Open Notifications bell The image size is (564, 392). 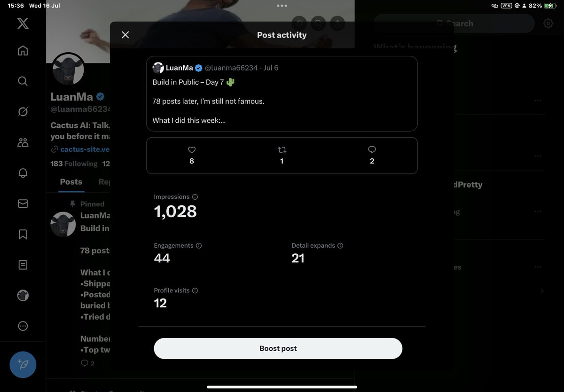click(x=23, y=173)
